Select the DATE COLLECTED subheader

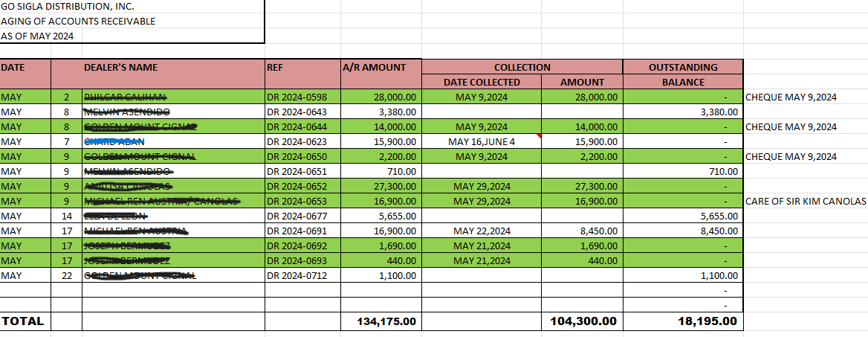[x=482, y=82]
